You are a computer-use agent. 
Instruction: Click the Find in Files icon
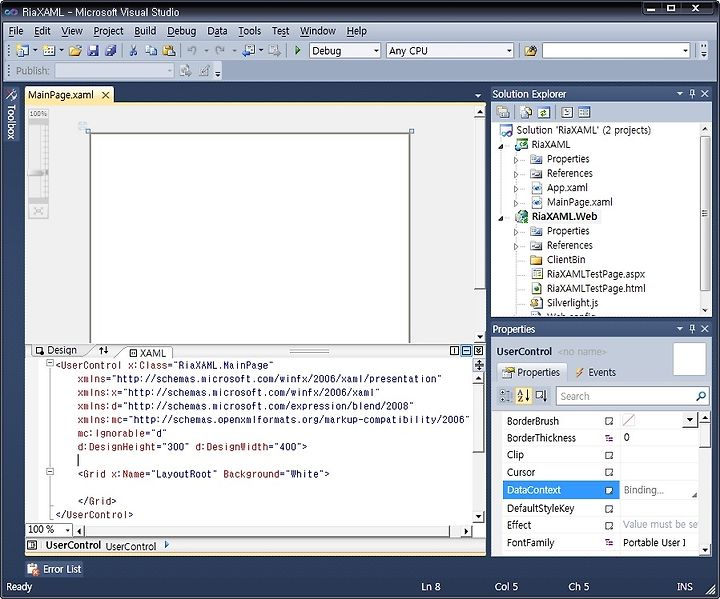[530, 51]
